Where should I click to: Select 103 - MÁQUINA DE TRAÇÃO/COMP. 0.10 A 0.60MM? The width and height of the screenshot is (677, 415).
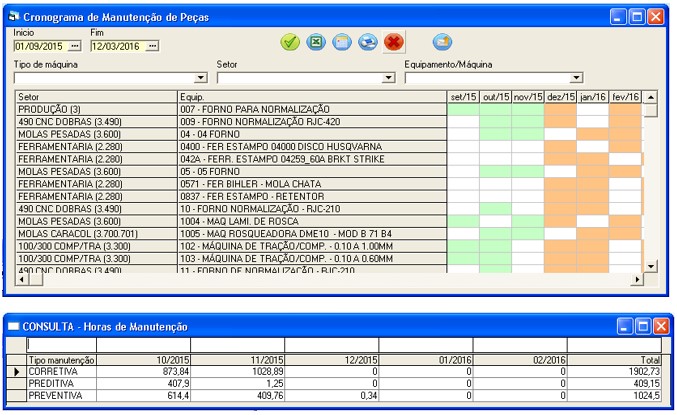point(312,259)
